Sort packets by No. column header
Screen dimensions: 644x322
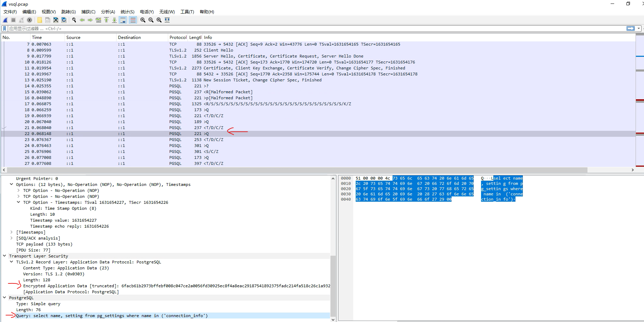(16, 38)
